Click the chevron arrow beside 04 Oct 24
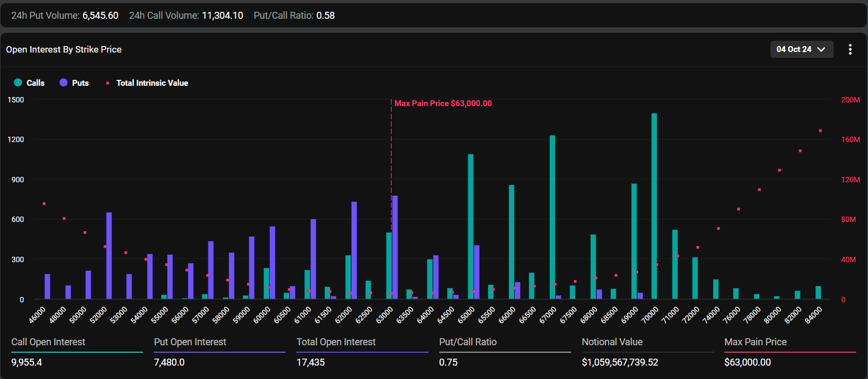Viewport: 868px width, 379px height. coord(821,49)
